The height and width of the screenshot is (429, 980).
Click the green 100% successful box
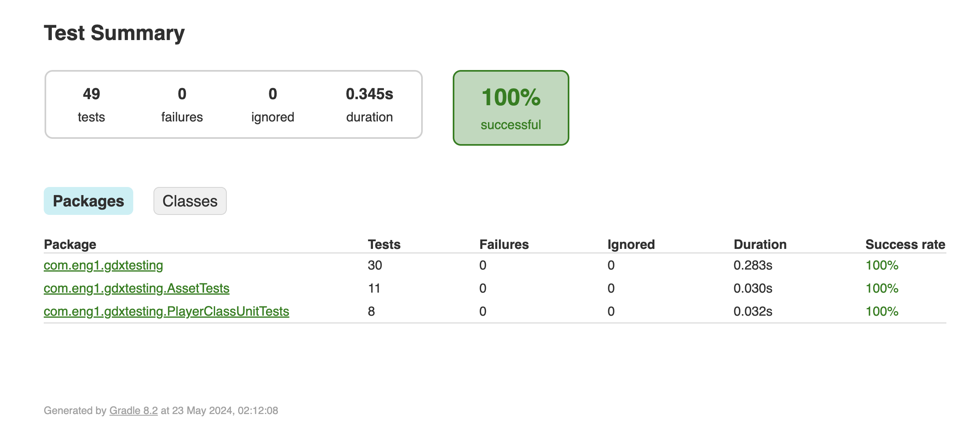511,108
